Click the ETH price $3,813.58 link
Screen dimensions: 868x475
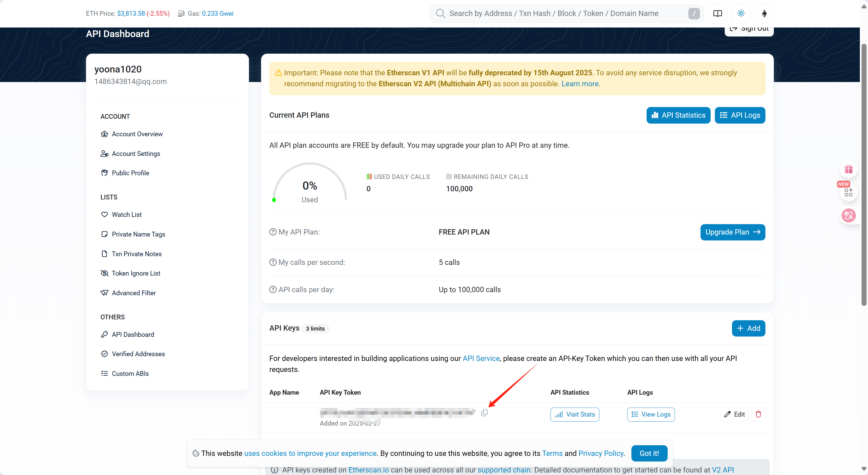coord(131,13)
